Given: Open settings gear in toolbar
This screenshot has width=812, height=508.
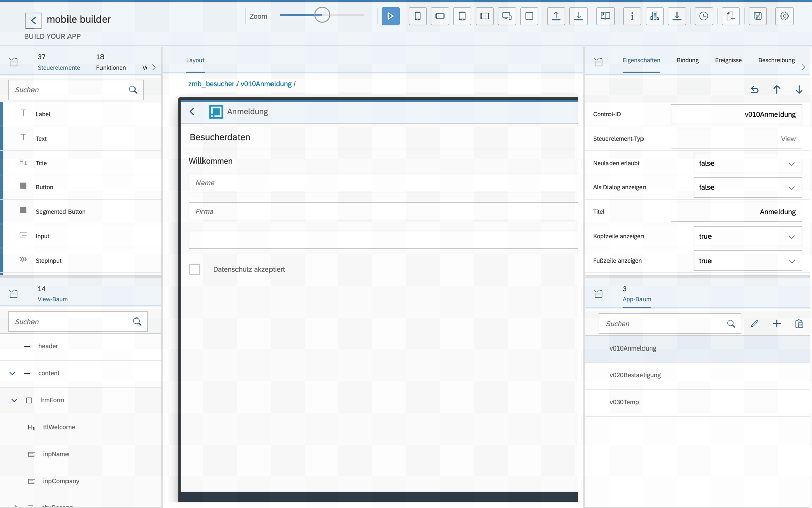Looking at the screenshot, I should tap(785, 16).
